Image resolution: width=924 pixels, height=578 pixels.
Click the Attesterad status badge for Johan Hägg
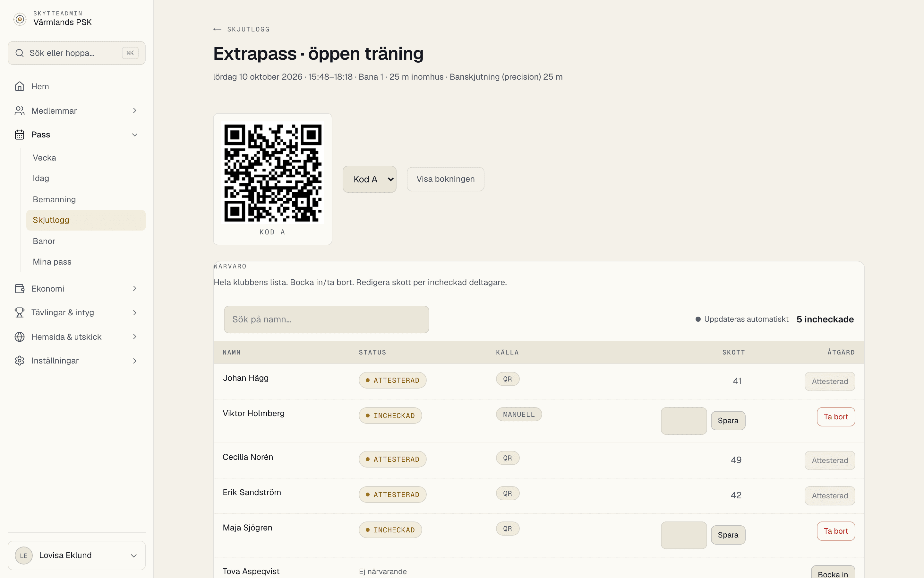pyautogui.click(x=392, y=381)
